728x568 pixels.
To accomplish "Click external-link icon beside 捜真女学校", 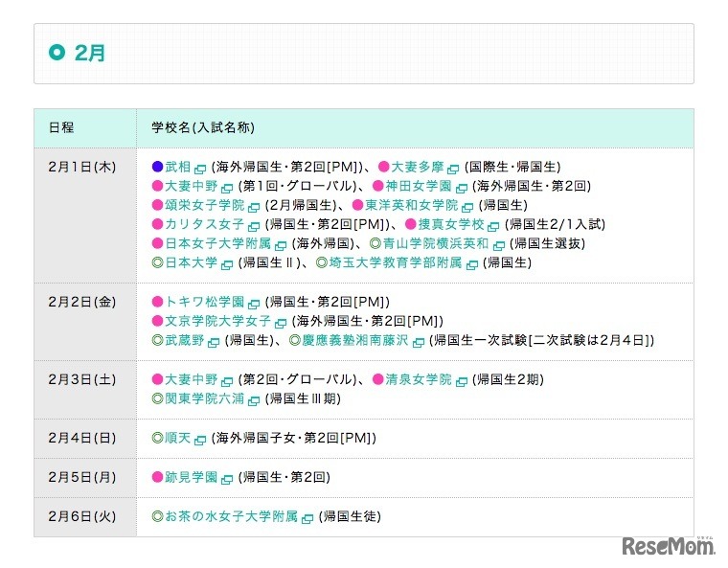I will [x=493, y=226].
